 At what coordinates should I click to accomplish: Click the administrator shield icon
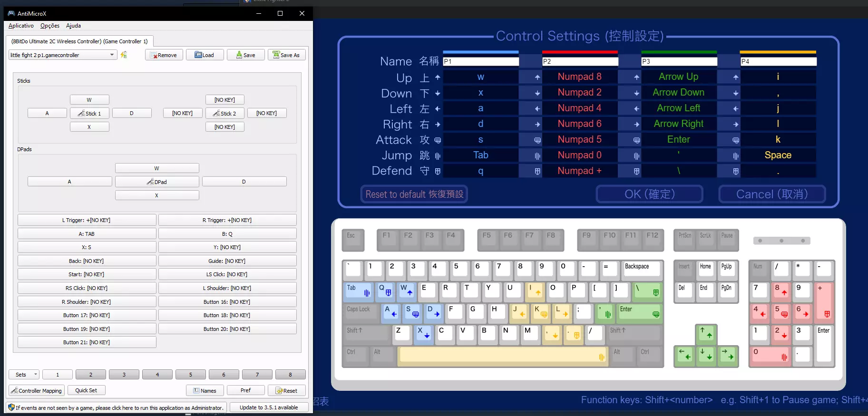11,407
